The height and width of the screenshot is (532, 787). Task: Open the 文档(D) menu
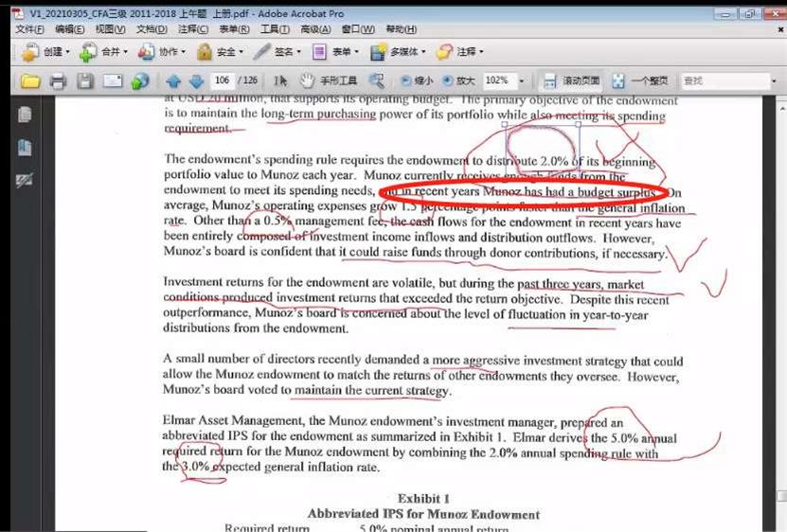[x=152, y=29]
